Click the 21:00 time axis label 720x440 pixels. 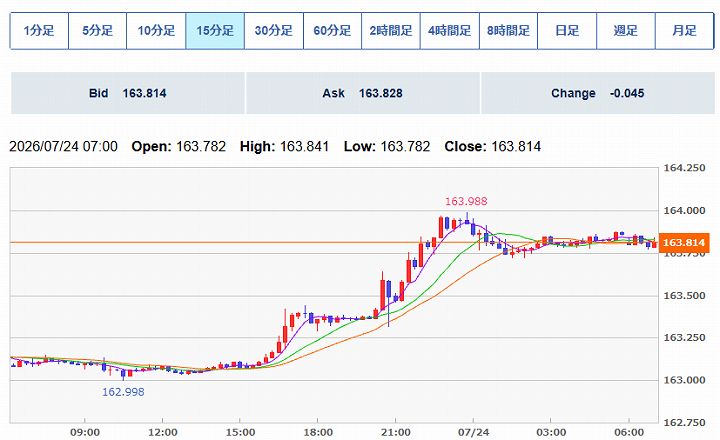click(396, 432)
